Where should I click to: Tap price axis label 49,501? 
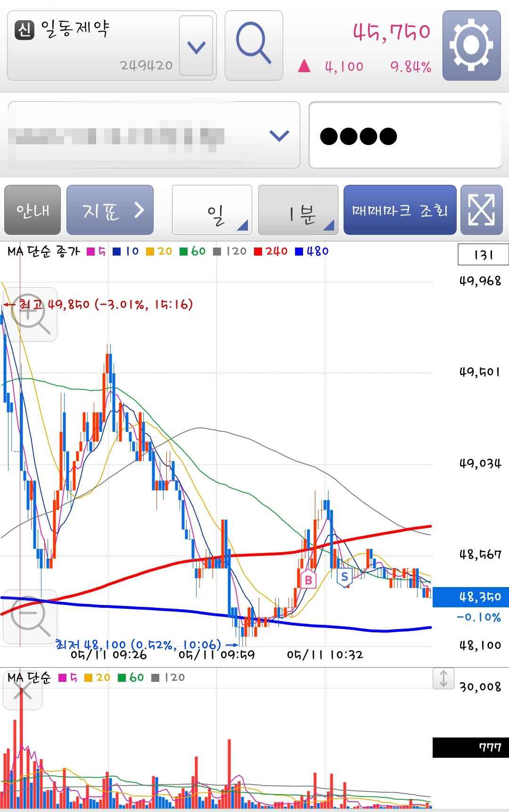(480, 372)
